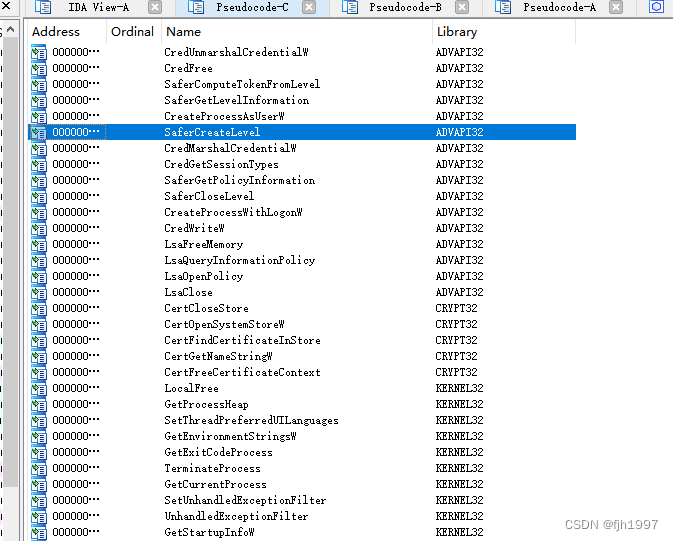This screenshot has width=673, height=541.
Task: Close the Pseudocode-A tab
Action: (616, 7)
